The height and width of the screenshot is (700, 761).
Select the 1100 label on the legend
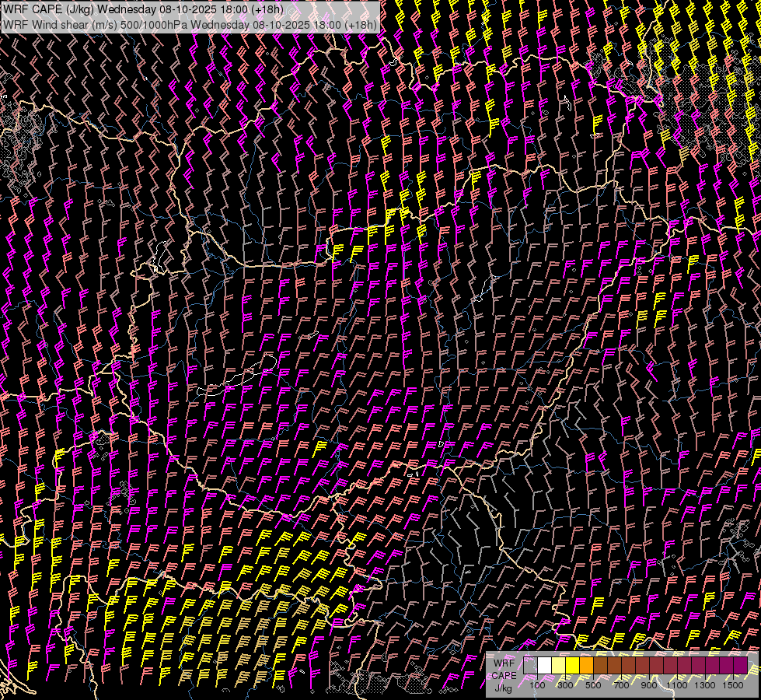677,684
